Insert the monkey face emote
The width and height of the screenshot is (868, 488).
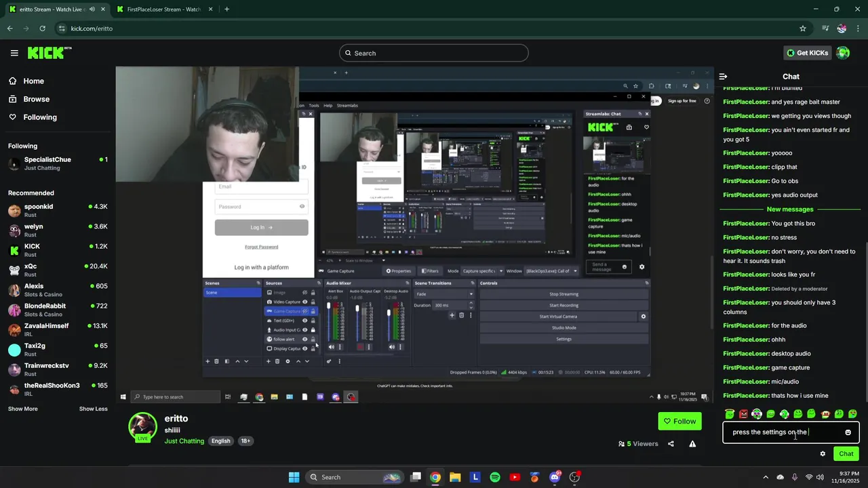click(825, 414)
